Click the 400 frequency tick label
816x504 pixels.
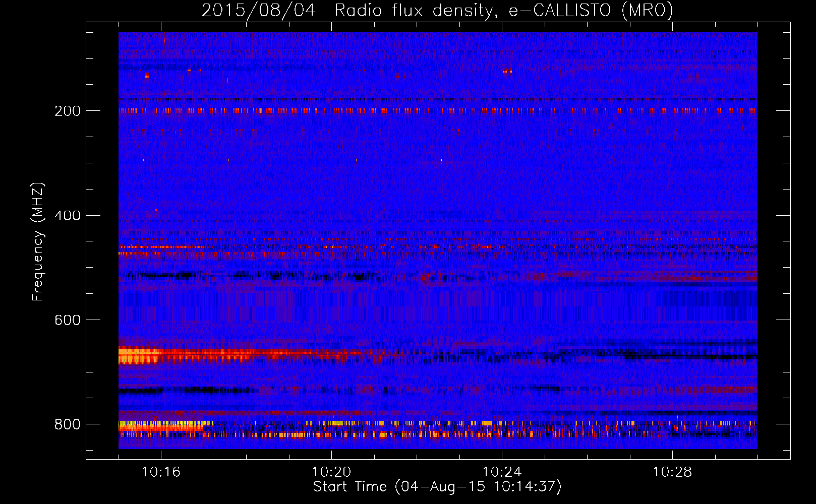[68, 215]
